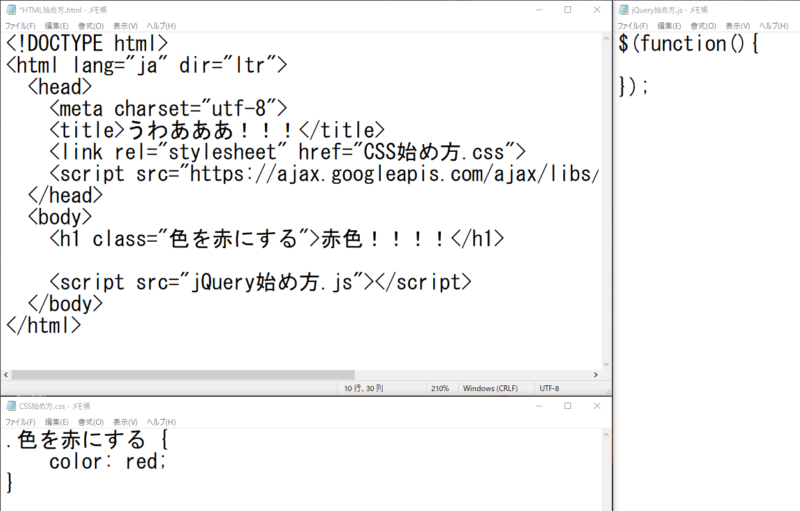
Task: Click the script src="jQuery始め方.js" line
Action: pos(260,282)
